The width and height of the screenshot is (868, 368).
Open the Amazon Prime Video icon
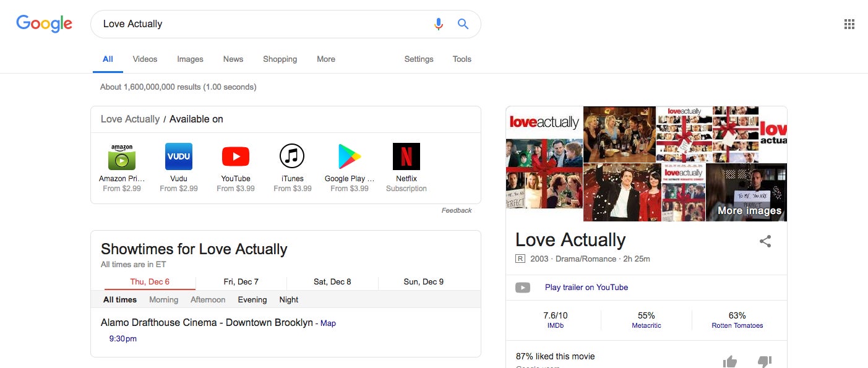[122, 156]
